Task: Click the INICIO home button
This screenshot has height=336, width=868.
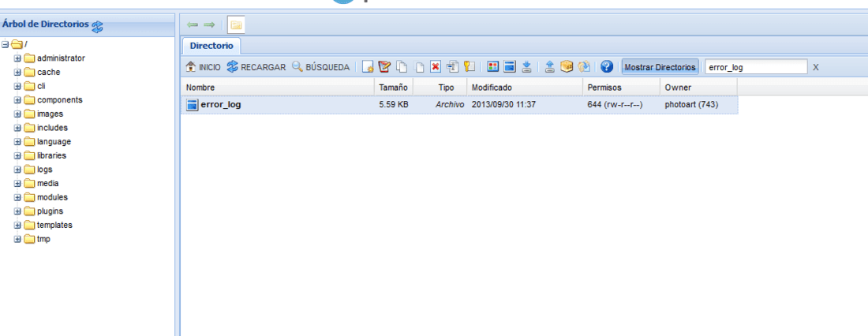Action: click(203, 67)
